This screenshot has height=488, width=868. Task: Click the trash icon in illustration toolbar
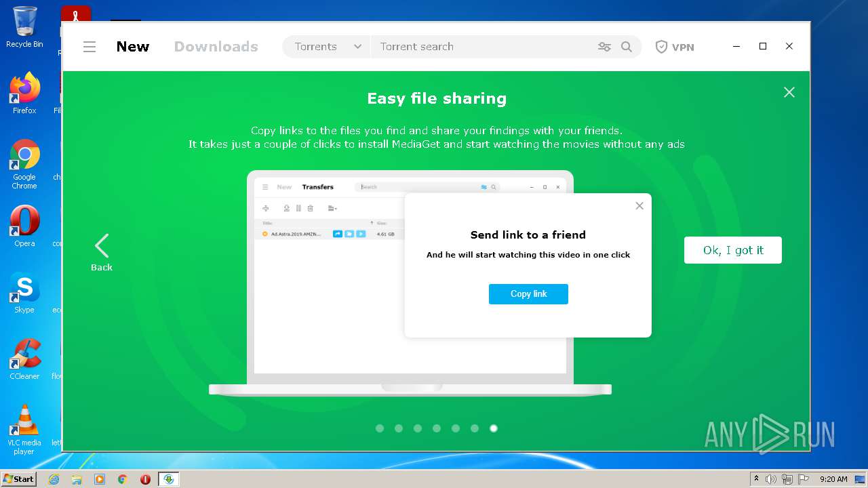point(311,209)
